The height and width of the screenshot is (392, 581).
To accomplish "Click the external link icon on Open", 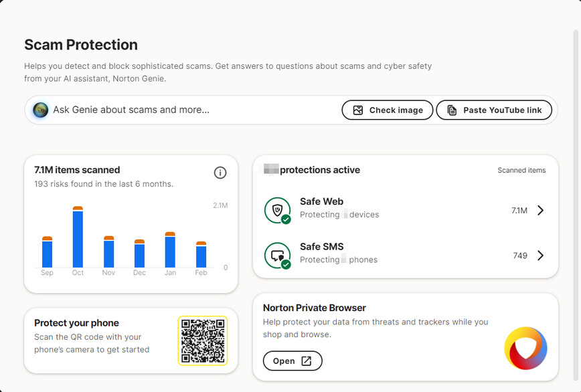I will 306,361.
